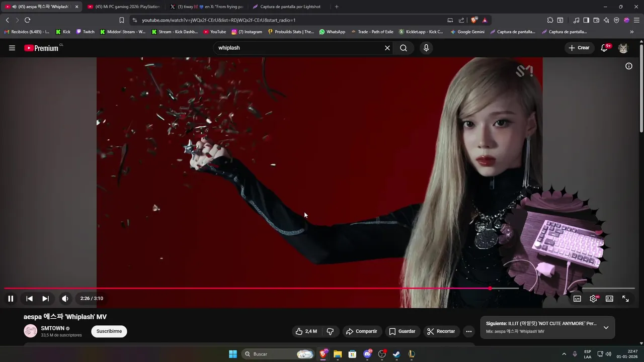
Task: Start voice search with microphone
Action: point(426,48)
